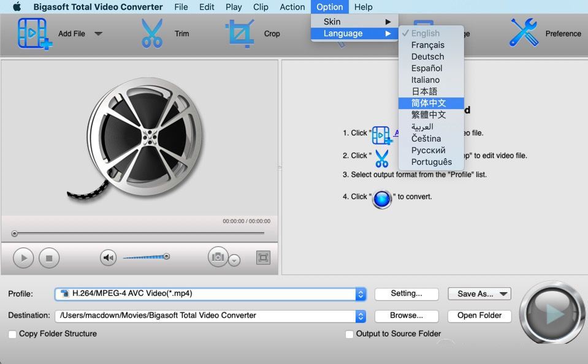Viewport: 588px width, 364px height.
Task: Switch language to Português
Action: click(431, 162)
